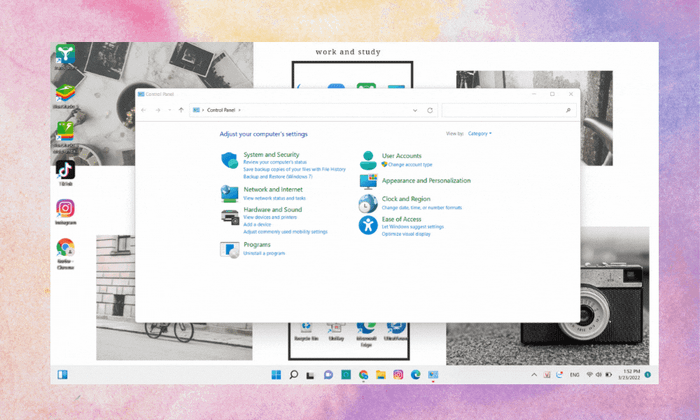Open Network and Internet globe icon
This screenshot has width=700, height=420.
[229, 194]
